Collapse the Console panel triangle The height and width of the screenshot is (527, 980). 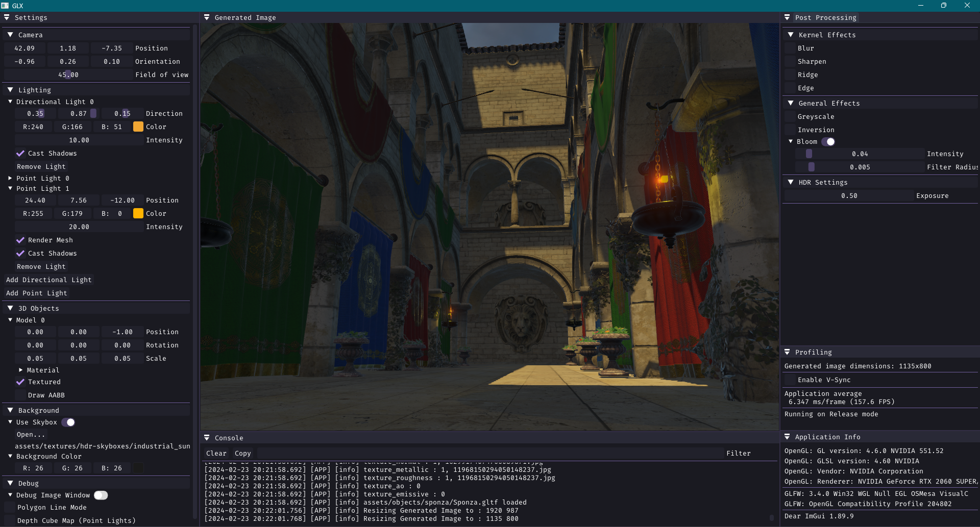tap(207, 438)
